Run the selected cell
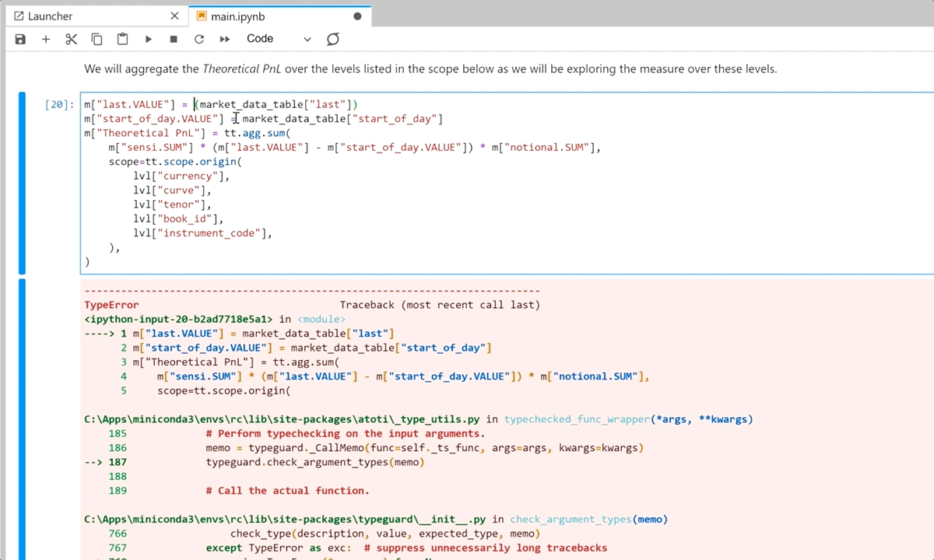The image size is (934, 560). tap(148, 39)
